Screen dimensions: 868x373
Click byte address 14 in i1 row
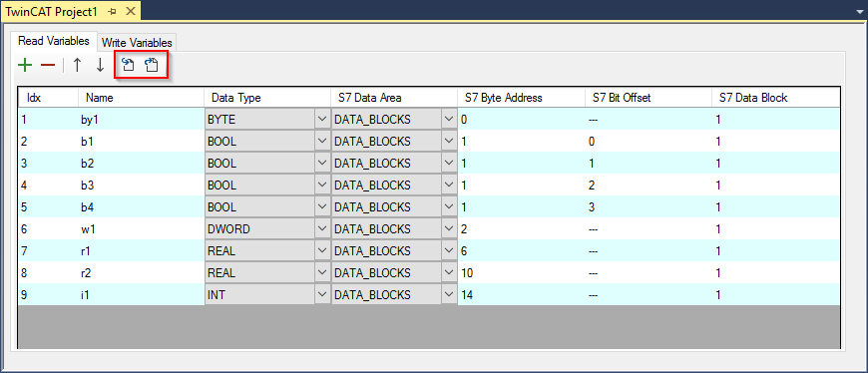coord(522,295)
